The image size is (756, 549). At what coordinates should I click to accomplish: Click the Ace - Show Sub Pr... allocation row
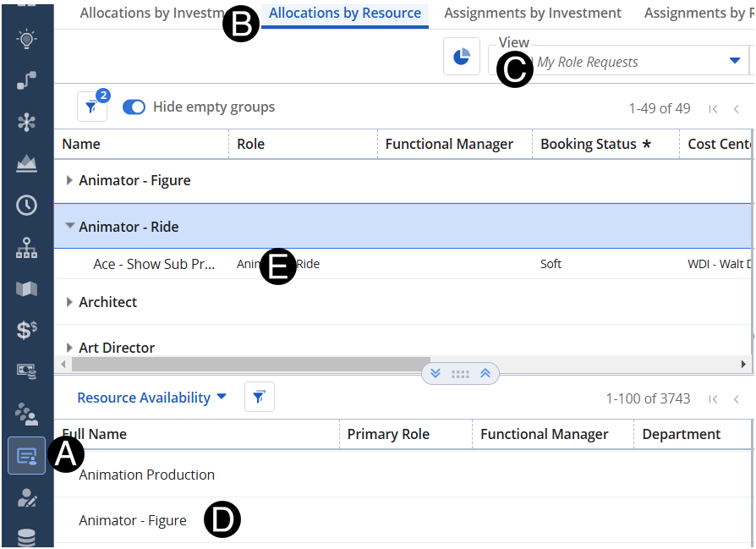pyautogui.click(x=154, y=264)
